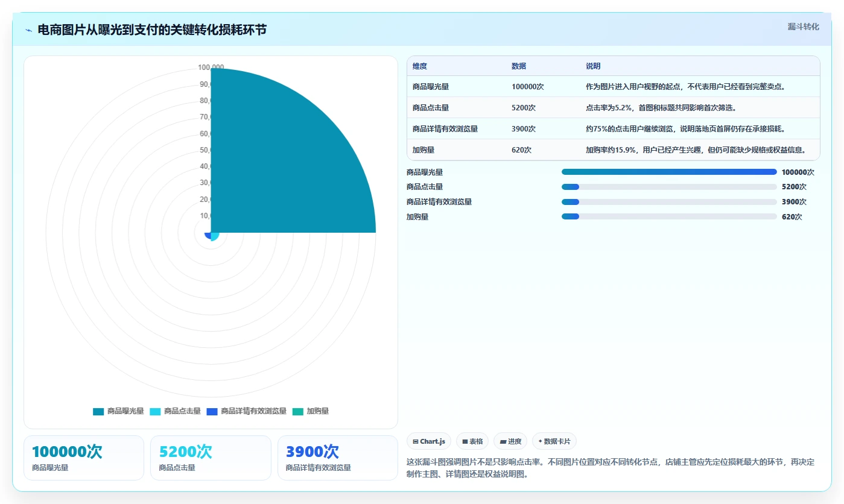Open the 5200次 商品点击量 stat card
This screenshot has height=504, width=844.
pyautogui.click(x=211, y=458)
